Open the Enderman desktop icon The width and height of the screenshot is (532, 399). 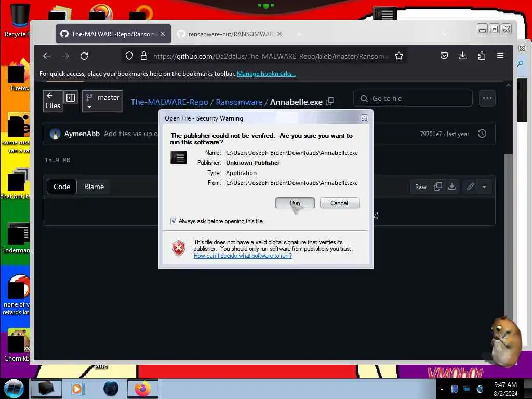point(16,238)
